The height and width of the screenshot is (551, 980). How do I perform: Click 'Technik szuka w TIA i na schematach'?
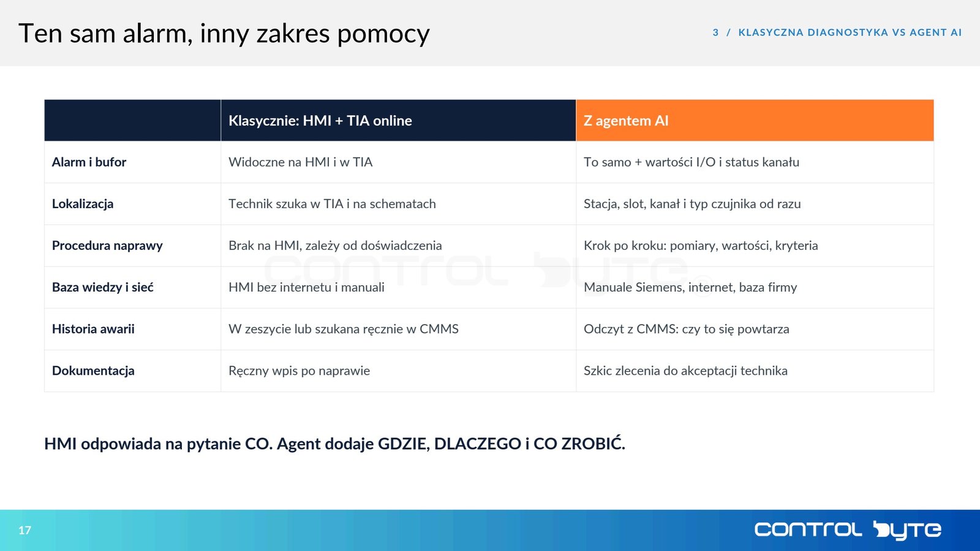coord(332,204)
